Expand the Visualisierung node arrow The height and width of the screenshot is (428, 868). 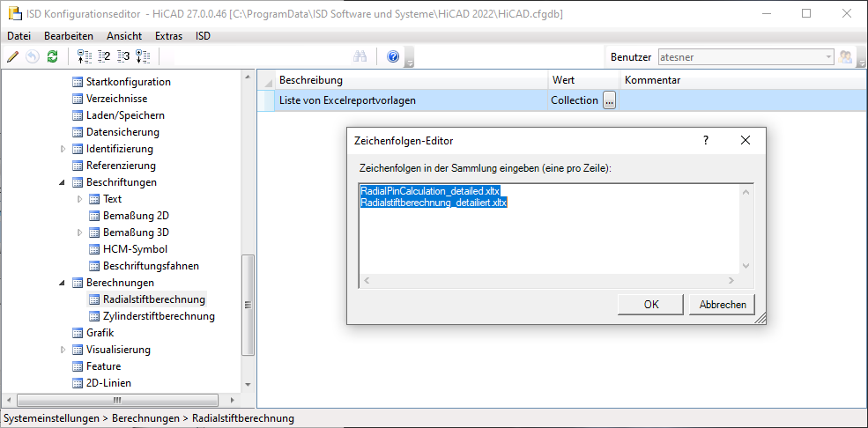click(x=63, y=350)
